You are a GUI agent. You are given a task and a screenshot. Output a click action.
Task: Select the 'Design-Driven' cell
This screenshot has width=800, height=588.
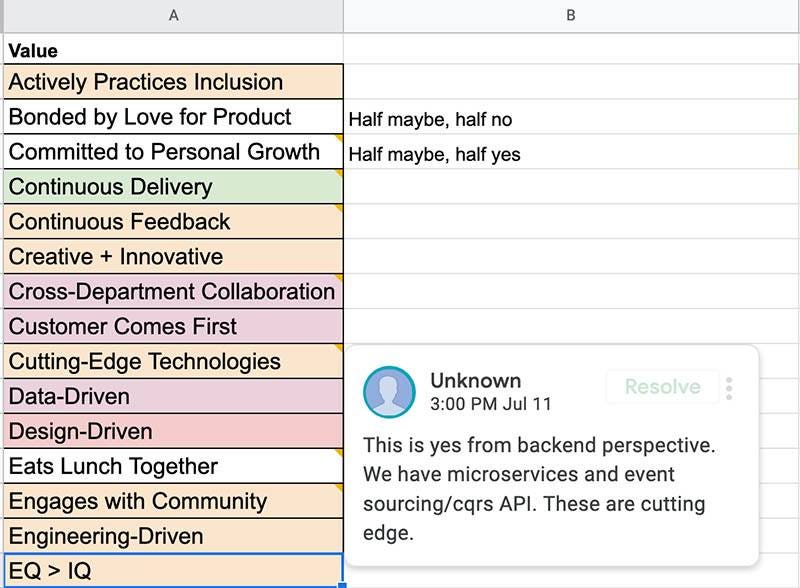(173, 431)
